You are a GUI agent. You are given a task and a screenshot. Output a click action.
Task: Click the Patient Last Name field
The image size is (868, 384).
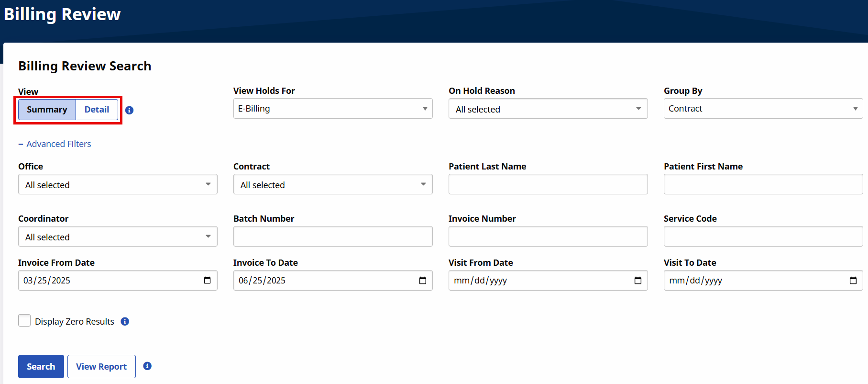point(548,184)
